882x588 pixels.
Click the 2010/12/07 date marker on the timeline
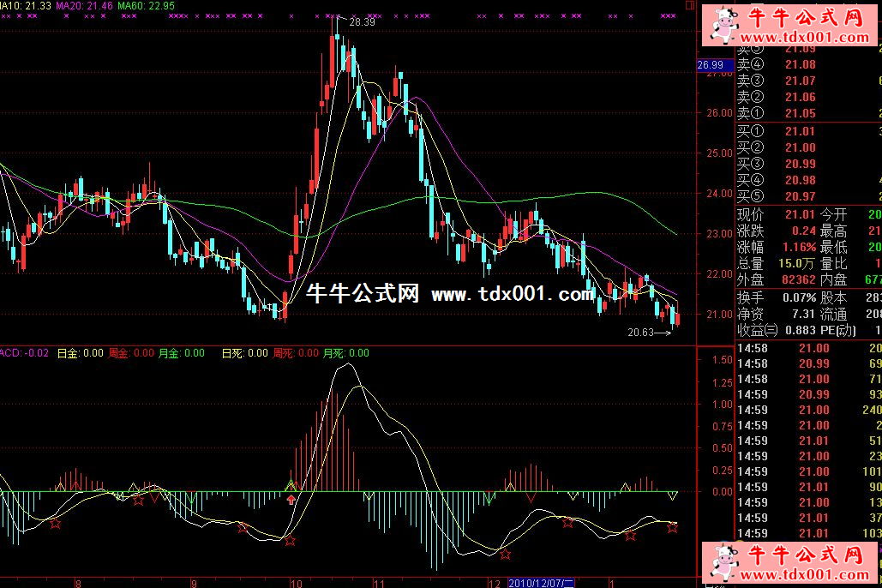[x=540, y=583]
